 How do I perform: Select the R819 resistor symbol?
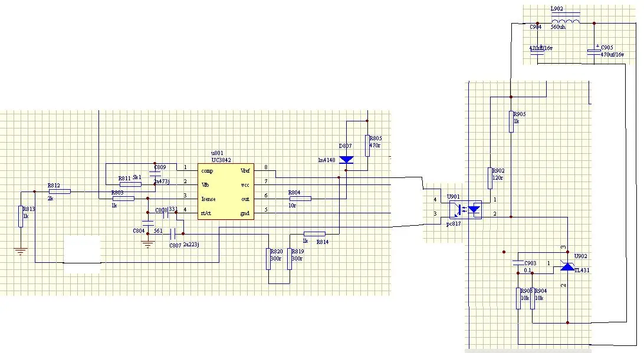(x=290, y=259)
